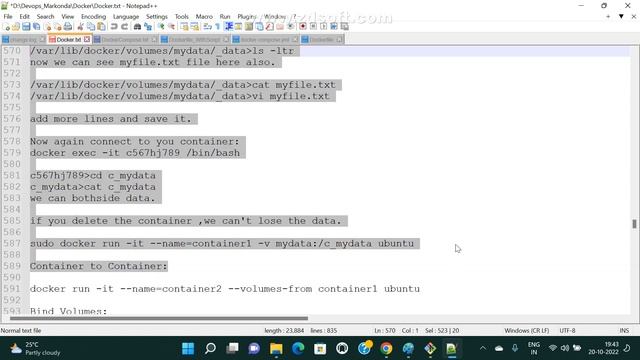The width and height of the screenshot is (640, 360).
Task: Click the Stop Recording macro icon
Action: [313, 27]
